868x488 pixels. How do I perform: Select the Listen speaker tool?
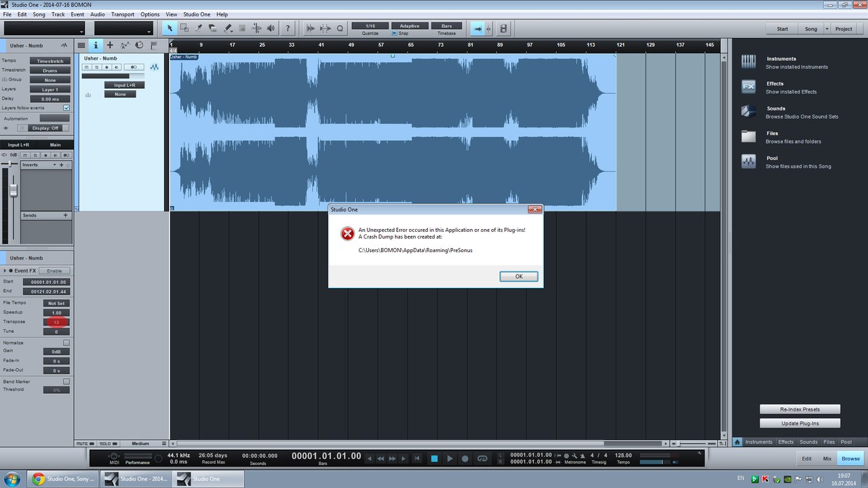[x=271, y=28]
